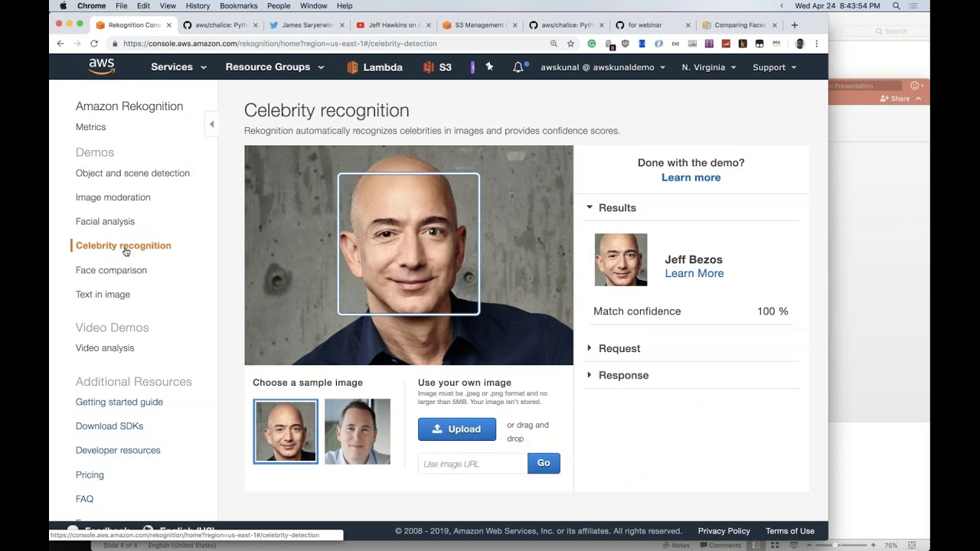Click the browser address bar URL
The width and height of the screenshot is (980, 551).
pyautogui.click(x=279, y=44)
